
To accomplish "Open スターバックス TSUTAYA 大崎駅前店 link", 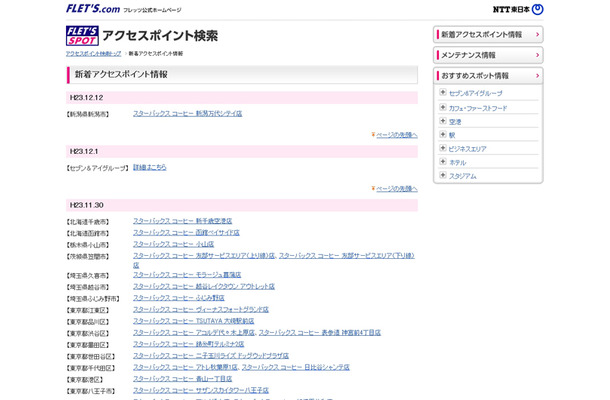I will (194, 321).
